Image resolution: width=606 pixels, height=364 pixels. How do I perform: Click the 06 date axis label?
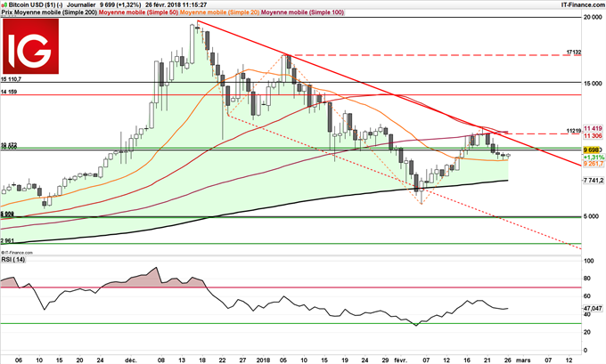19,360
